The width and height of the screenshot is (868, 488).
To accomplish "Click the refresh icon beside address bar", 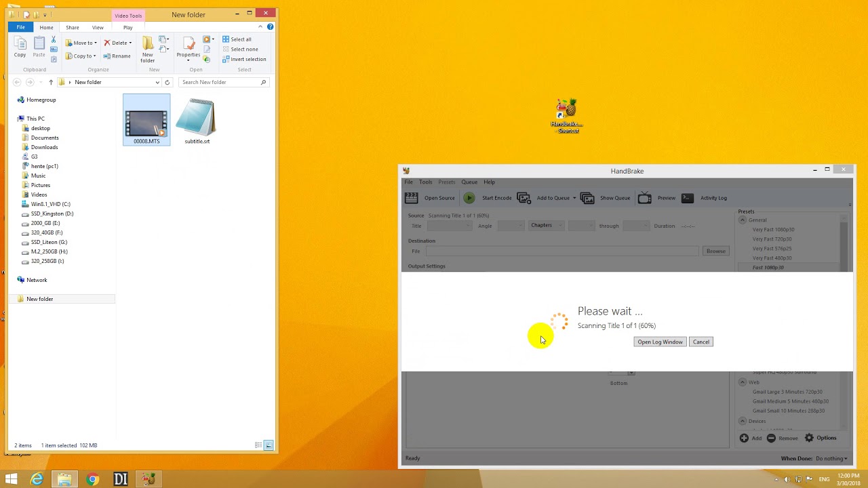I will click(167, 82).
